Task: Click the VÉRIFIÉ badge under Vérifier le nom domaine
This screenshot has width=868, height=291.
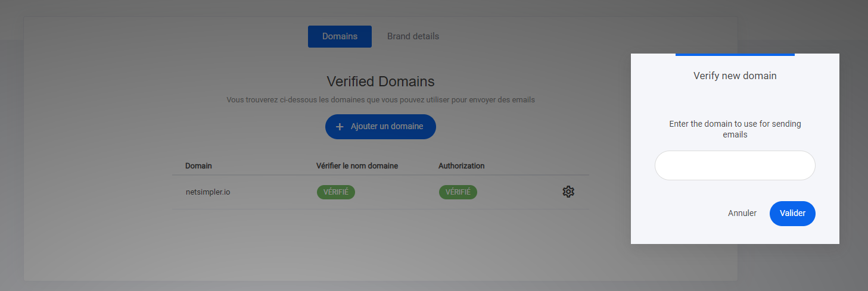Action: [335, 192]
